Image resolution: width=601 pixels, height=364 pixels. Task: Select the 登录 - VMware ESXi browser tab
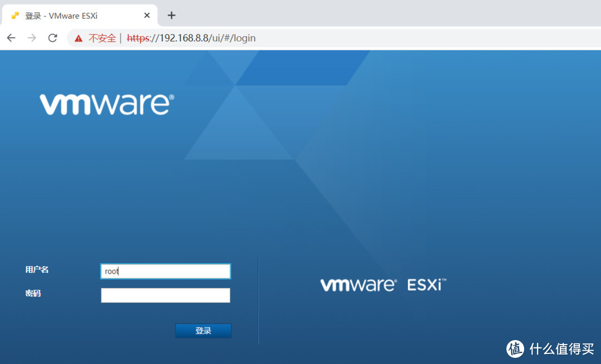(80, 16)
